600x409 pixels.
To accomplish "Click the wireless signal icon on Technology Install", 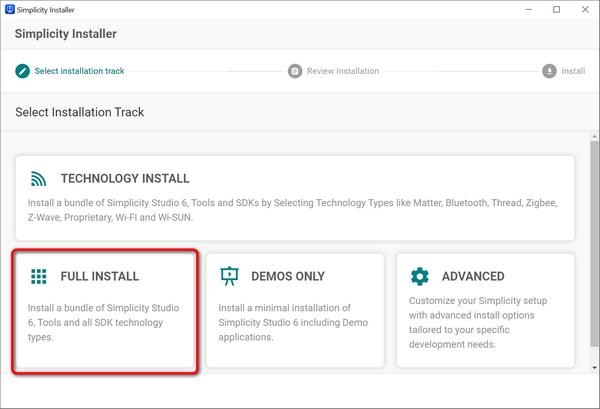I will [38, 179].
